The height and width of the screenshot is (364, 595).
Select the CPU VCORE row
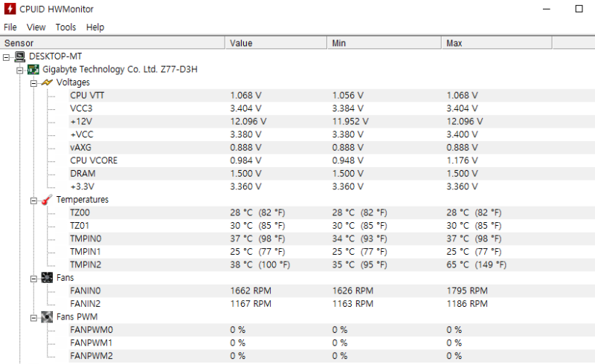tap(94, 160)
